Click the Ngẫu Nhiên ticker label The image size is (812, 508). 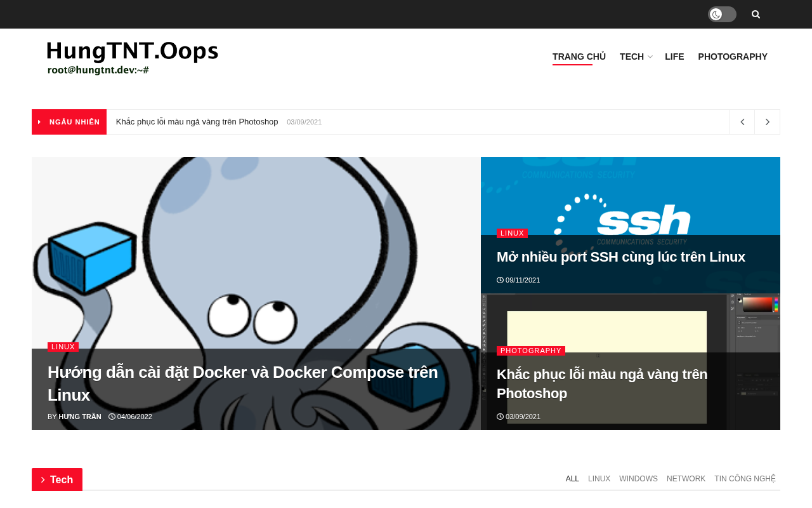(x=69, y=122)
